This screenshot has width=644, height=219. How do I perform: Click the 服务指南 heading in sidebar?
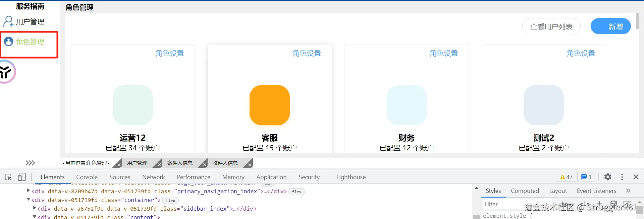tap(30, 6)
